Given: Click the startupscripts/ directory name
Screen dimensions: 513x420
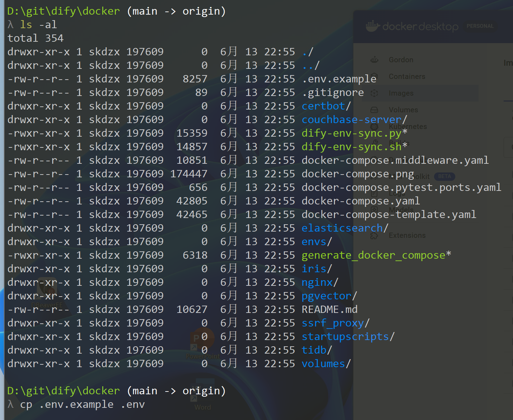Looking at the screenshot, I should [x=348, y=337].
